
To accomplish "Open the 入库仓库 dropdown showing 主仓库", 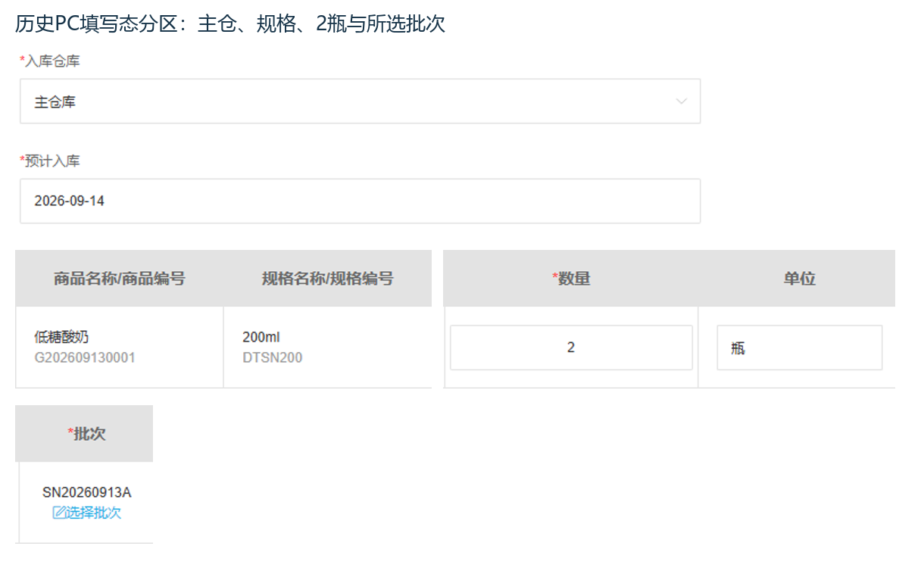I will 360,101.
